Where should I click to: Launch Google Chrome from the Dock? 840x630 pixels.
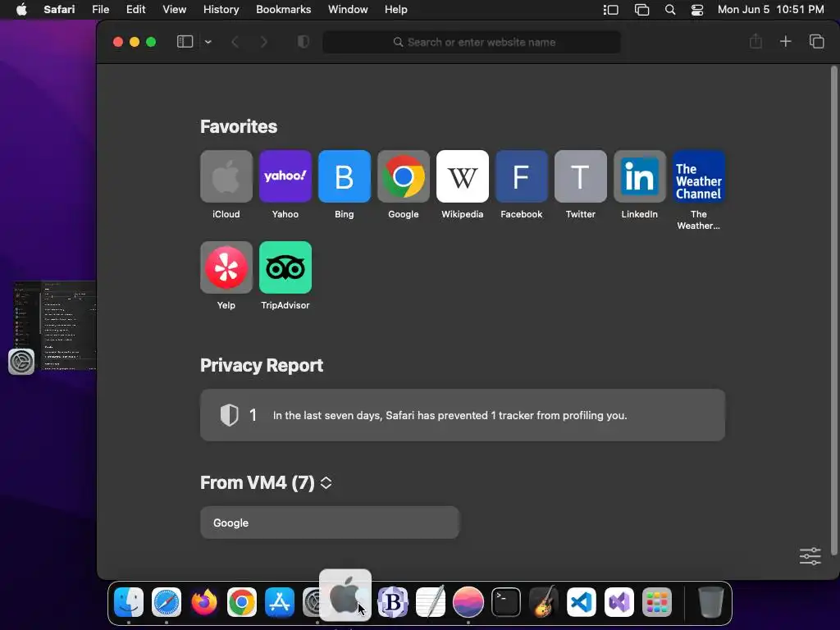[242, 602]
